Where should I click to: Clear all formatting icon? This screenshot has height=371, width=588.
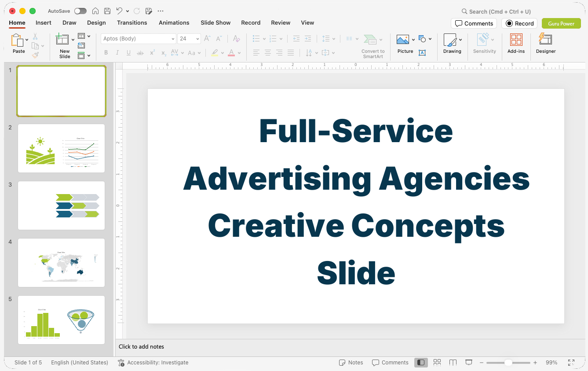(x=237, y=39)
